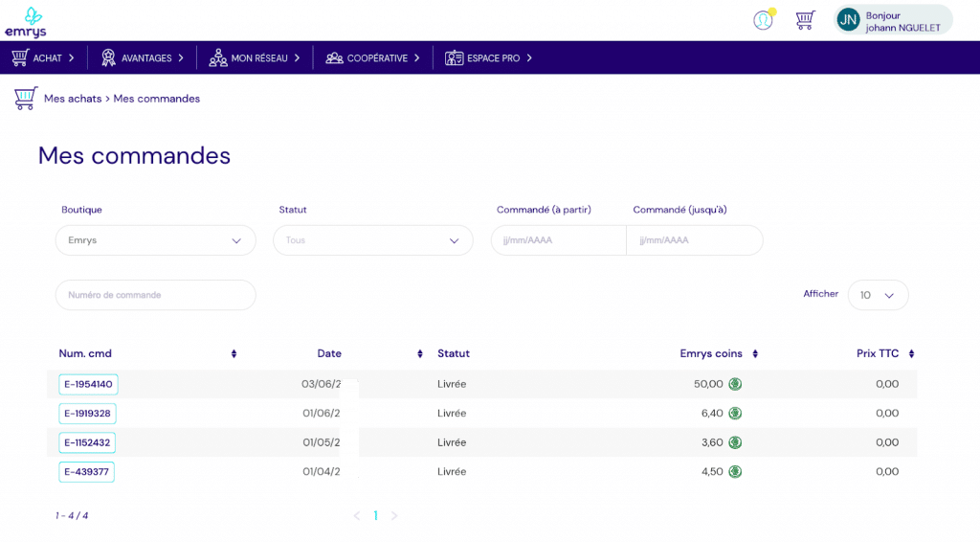Sort by Date column arrows
This screenshot has height=542, width=980.
point(420,353)
